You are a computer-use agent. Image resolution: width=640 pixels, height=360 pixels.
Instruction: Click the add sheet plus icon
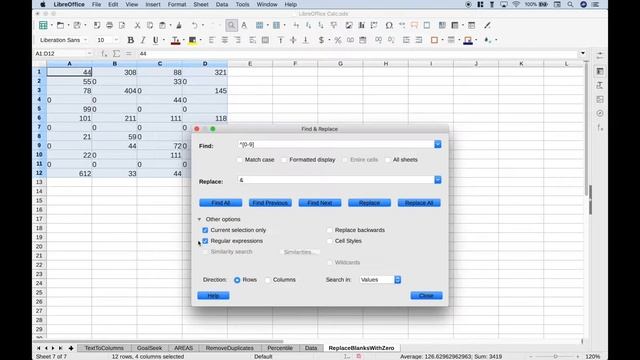(71, 348)
